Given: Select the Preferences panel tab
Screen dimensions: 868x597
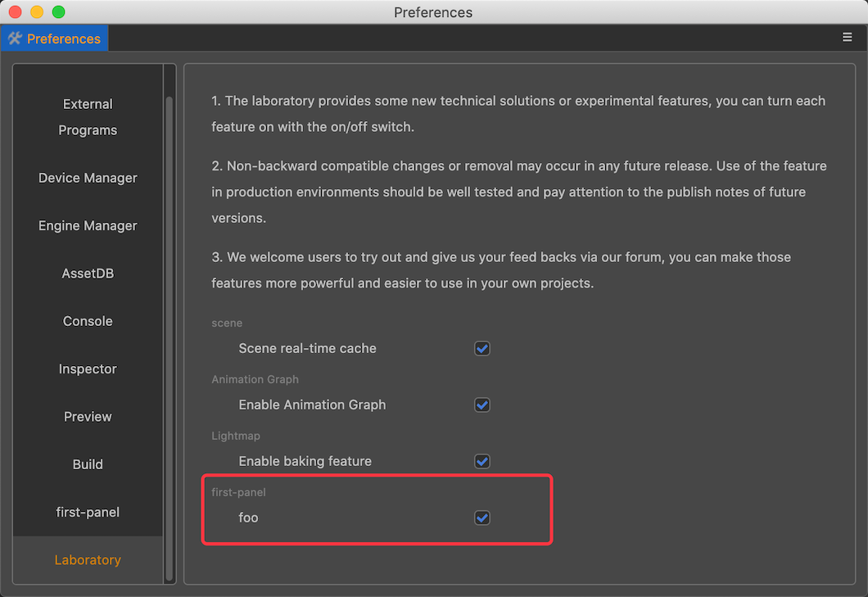Looking at the screenshot, I should tap(55, 38).
